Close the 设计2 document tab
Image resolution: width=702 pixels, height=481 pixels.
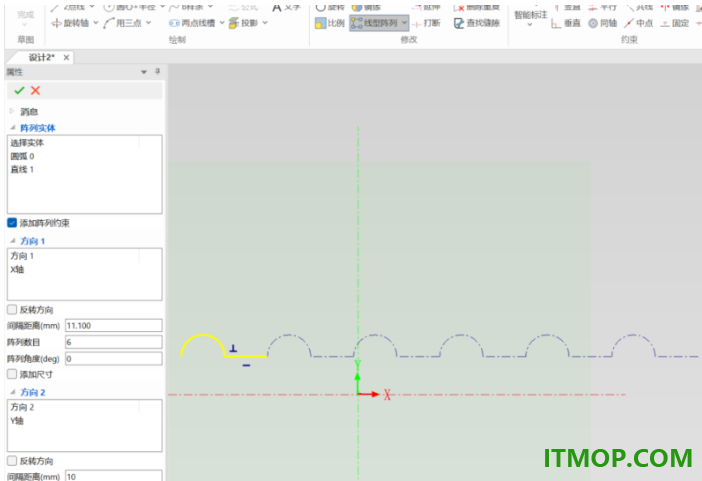[x=66, y=57]
